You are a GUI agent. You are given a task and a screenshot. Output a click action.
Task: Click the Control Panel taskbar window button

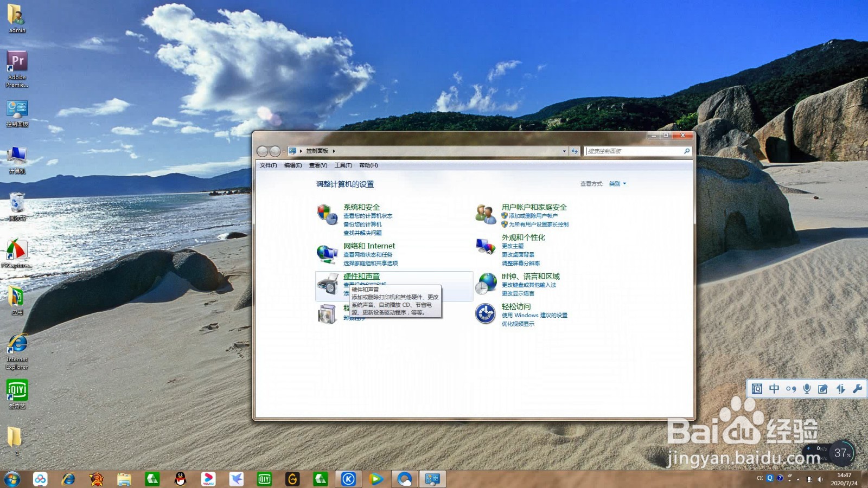(432, 479)
